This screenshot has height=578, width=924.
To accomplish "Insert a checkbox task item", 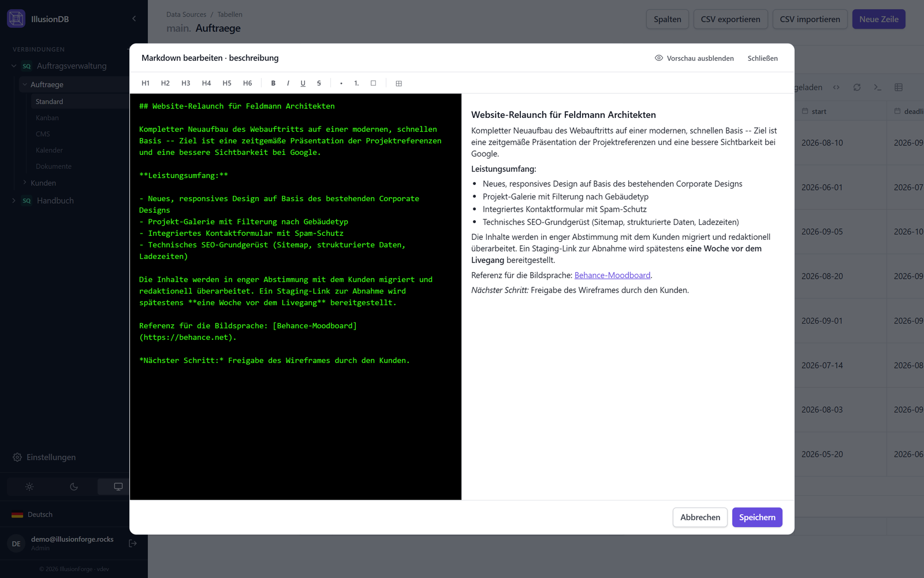I will 374,83.
